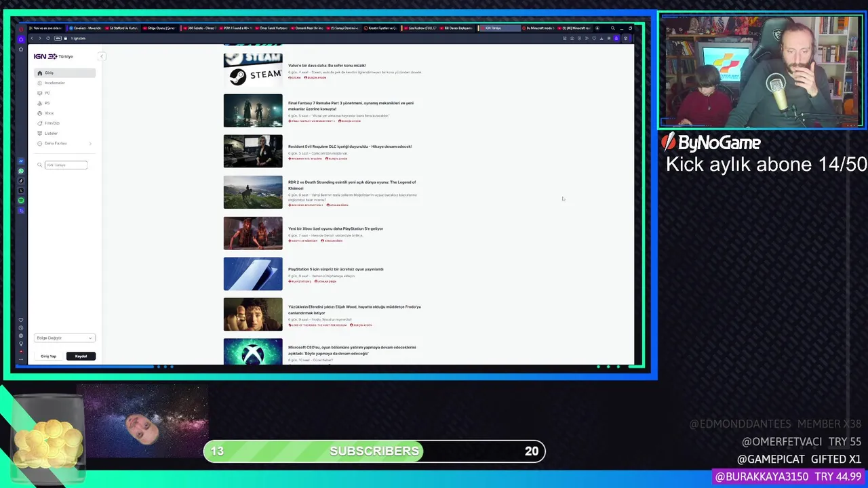Open Messenger in the Opera sidebar
This screenshot has width=868, height=488.
pyautogui.click(x=21, y=161)
